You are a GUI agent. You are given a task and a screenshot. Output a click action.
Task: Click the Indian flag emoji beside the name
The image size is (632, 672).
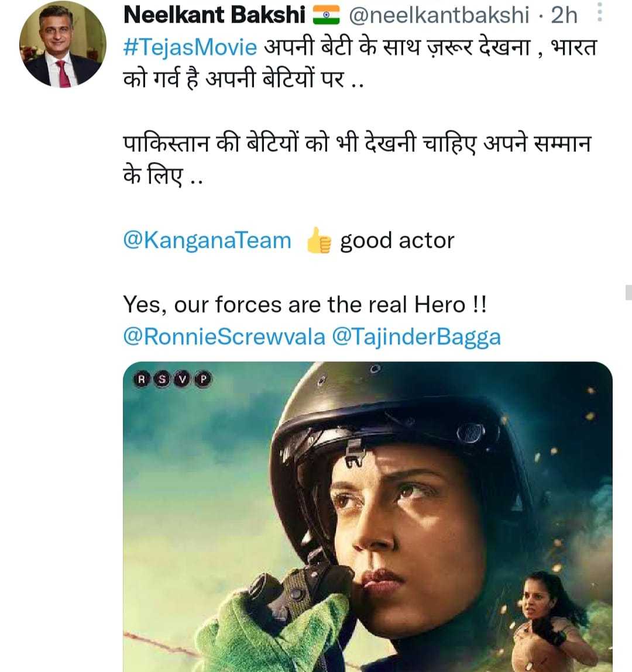[326, 16]
